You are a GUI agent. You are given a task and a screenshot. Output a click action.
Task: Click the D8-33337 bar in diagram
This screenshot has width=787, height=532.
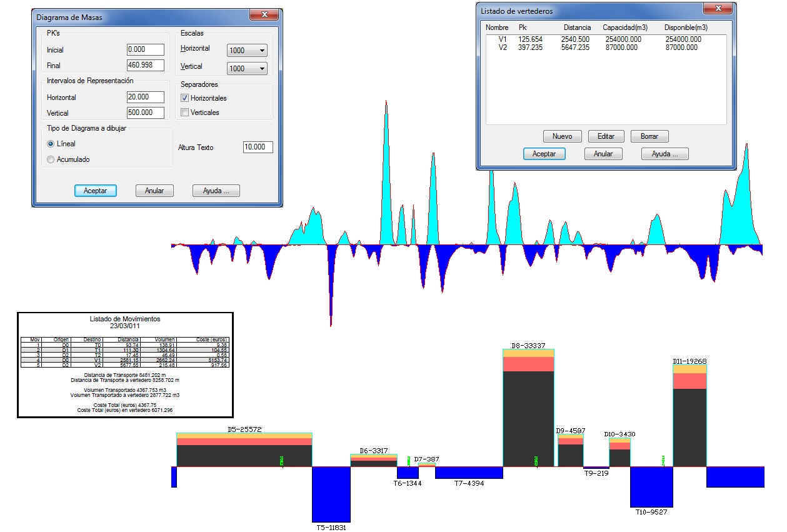528,413
